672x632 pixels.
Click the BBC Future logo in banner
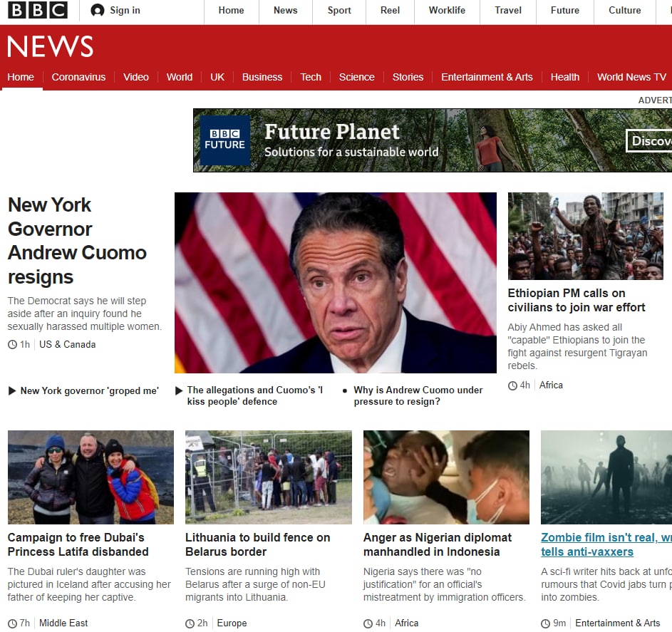click(x=225, y=140)
